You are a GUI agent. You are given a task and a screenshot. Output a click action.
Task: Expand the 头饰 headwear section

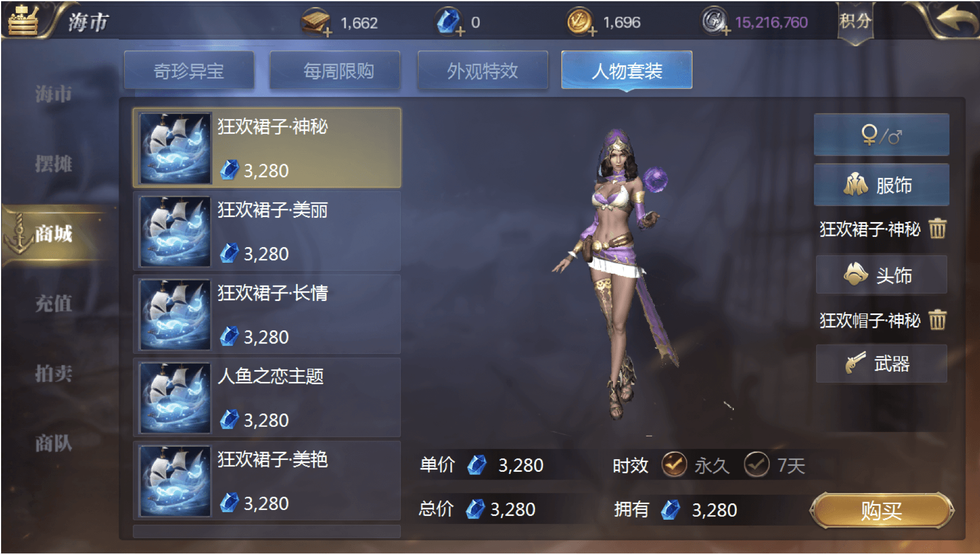881,275
